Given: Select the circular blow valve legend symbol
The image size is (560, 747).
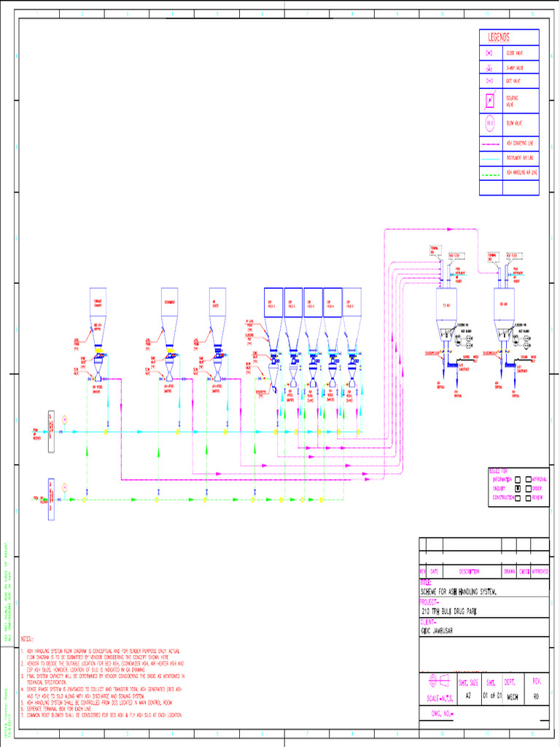Looking at the screenshot, I should coord(490,123).
